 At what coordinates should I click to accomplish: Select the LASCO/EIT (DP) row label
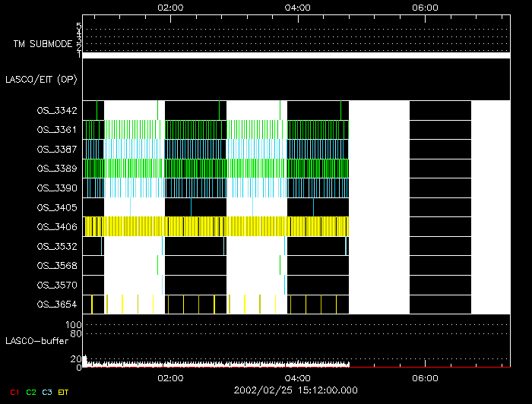click(x=43, y=79)
